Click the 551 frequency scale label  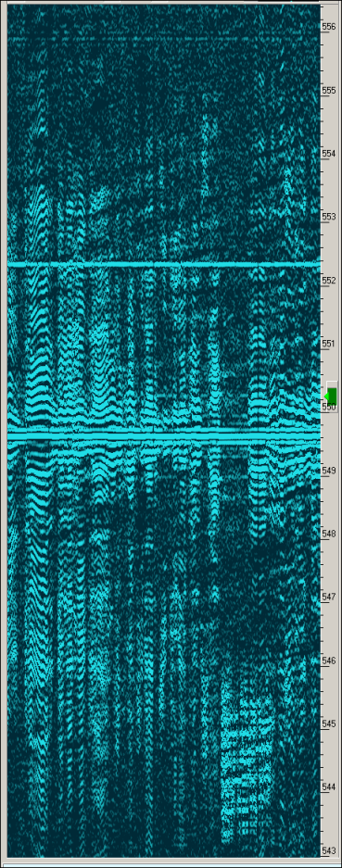[329, 344]
